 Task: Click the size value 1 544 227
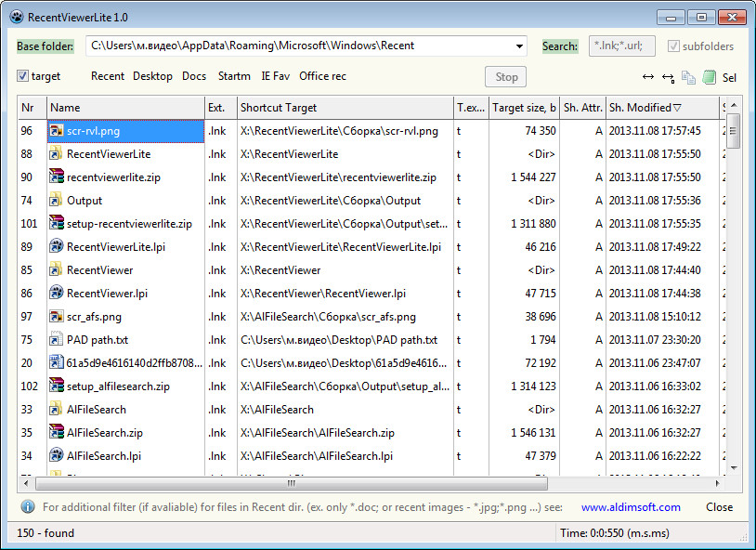coord(533,177)
